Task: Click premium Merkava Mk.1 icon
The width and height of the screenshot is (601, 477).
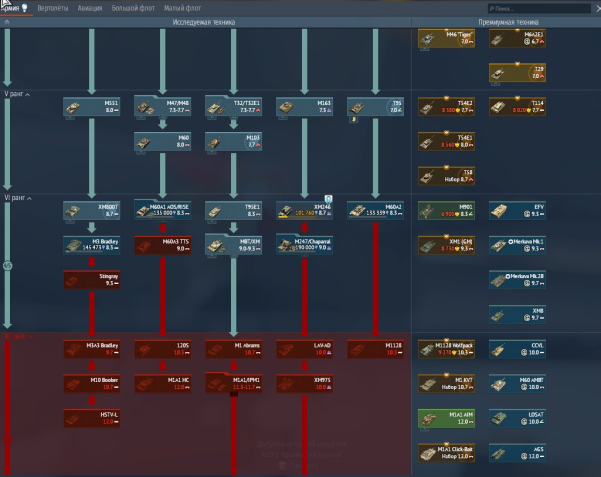Action: [x=516, y=245]
